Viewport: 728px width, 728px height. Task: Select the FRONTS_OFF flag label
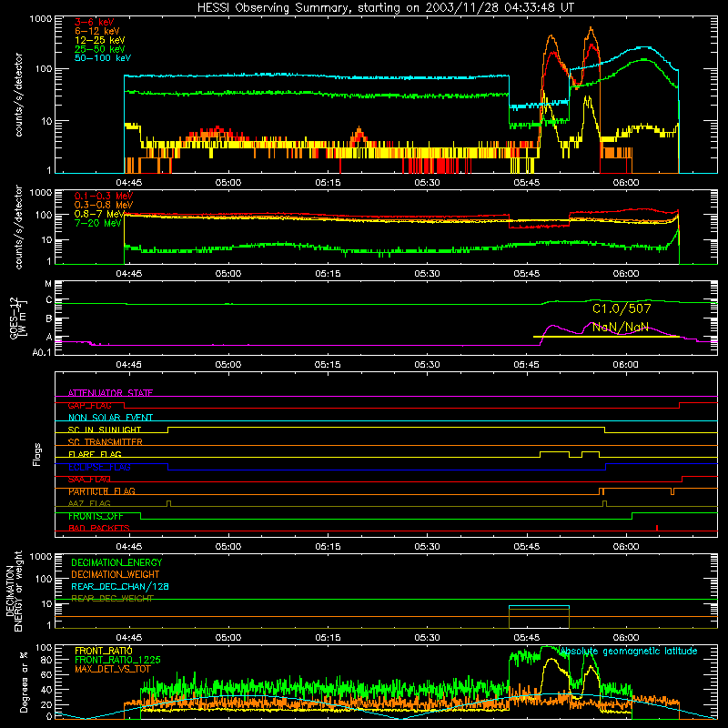click(96, 516)
